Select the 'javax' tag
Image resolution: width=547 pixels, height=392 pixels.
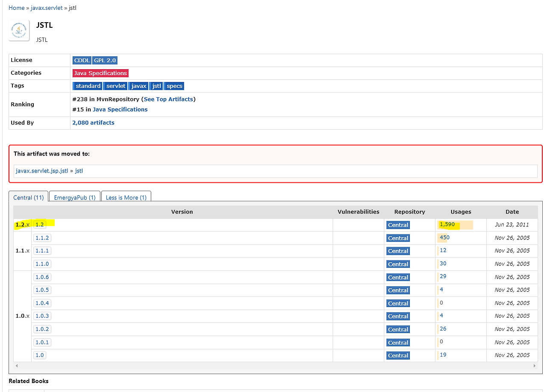[x=139, y=86]
